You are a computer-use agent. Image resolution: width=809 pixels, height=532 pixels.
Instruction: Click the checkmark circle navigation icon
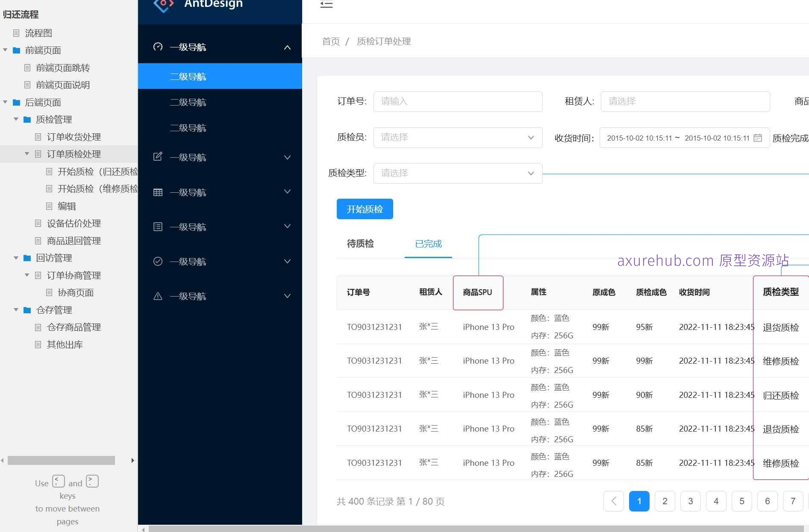[158, 262]
